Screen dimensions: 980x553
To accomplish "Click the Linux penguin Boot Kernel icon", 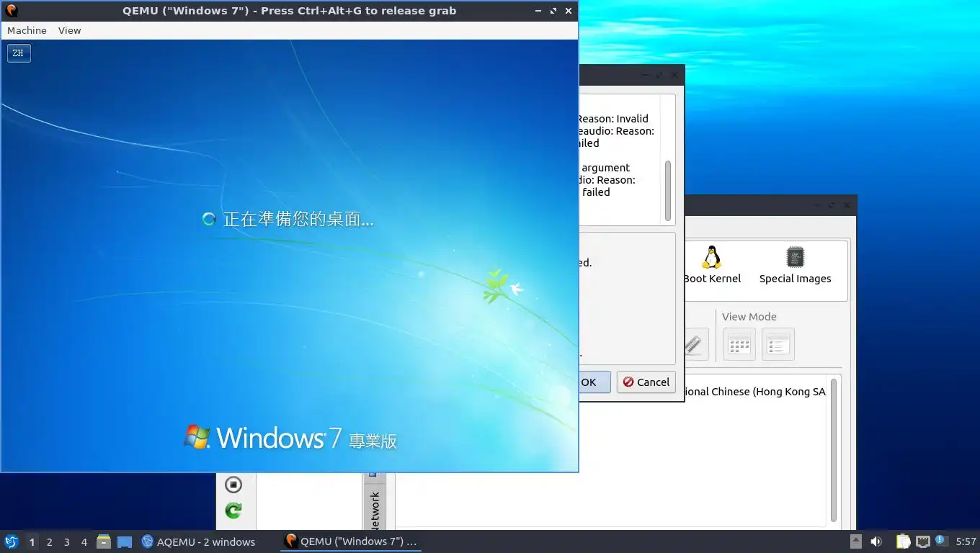I will pos(712,257).
